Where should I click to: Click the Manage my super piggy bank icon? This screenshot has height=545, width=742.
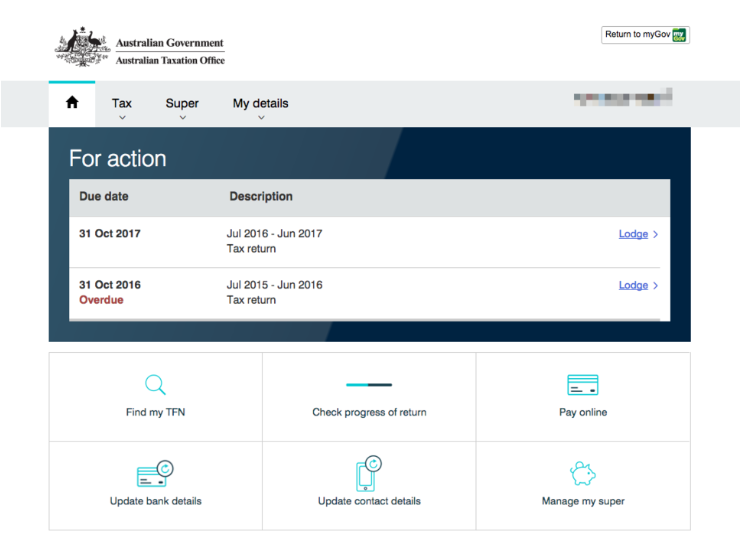pos(583,474)
